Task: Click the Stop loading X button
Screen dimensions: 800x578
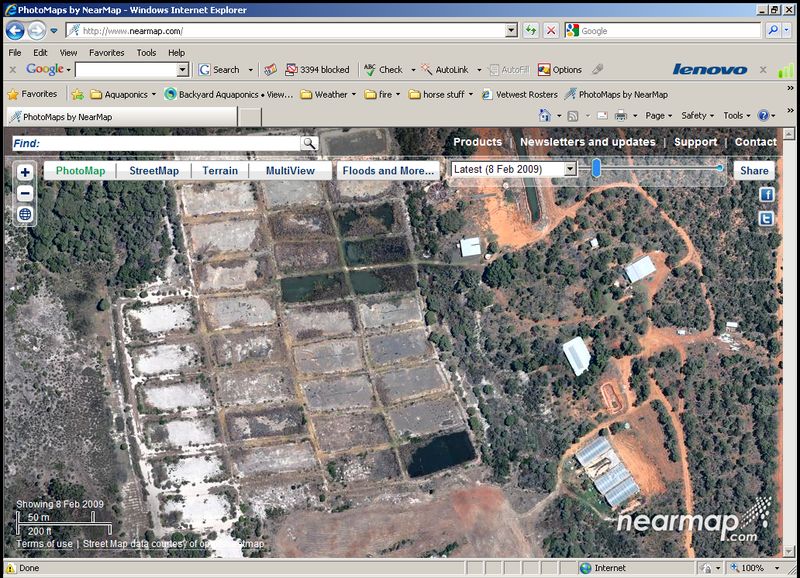Action: [x=551, y=31]
